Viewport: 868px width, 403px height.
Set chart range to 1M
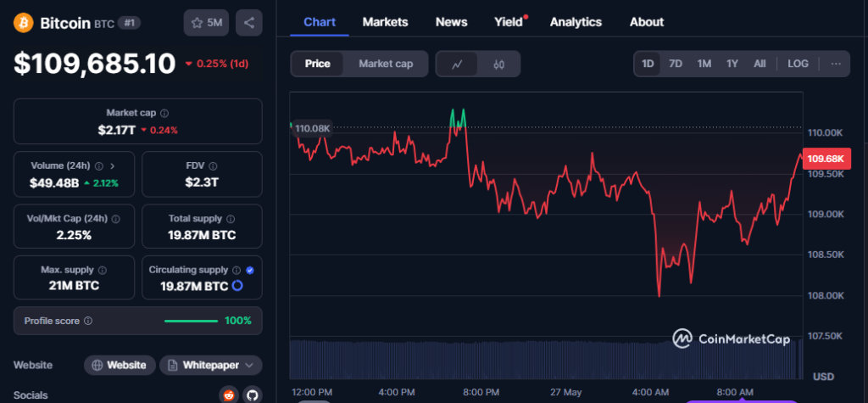coord(704,64)
